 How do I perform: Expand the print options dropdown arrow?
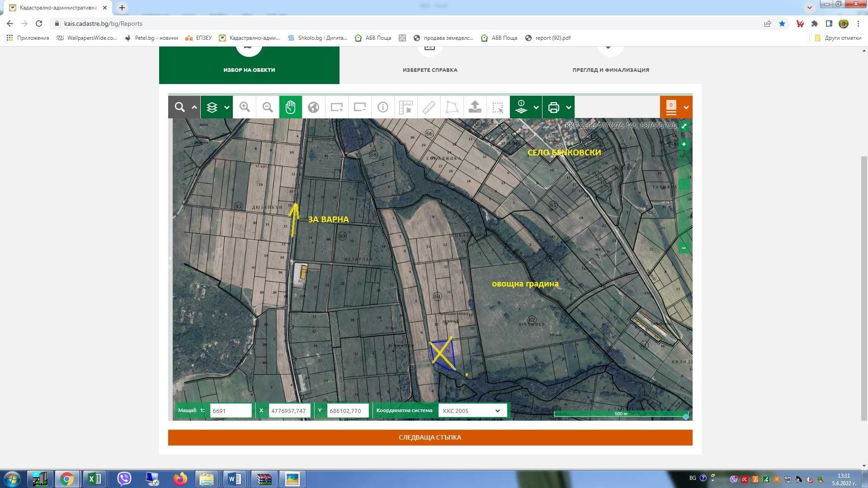[569, 107]
